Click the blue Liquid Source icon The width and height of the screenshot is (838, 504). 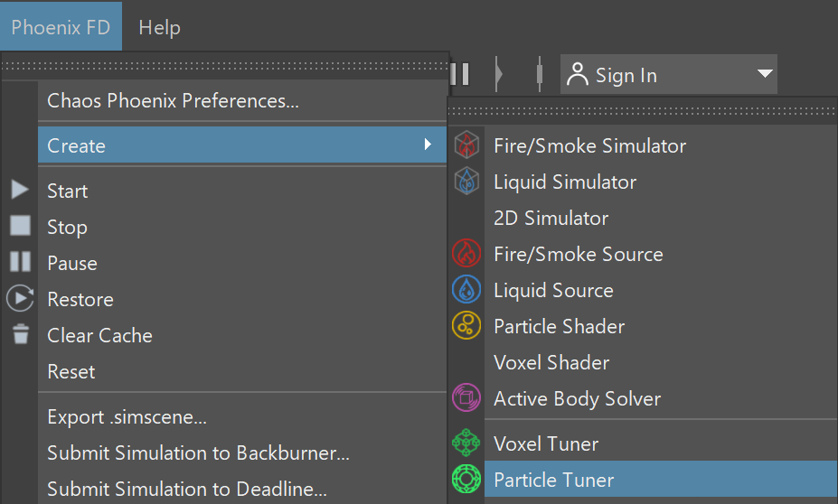coord(466,289)
